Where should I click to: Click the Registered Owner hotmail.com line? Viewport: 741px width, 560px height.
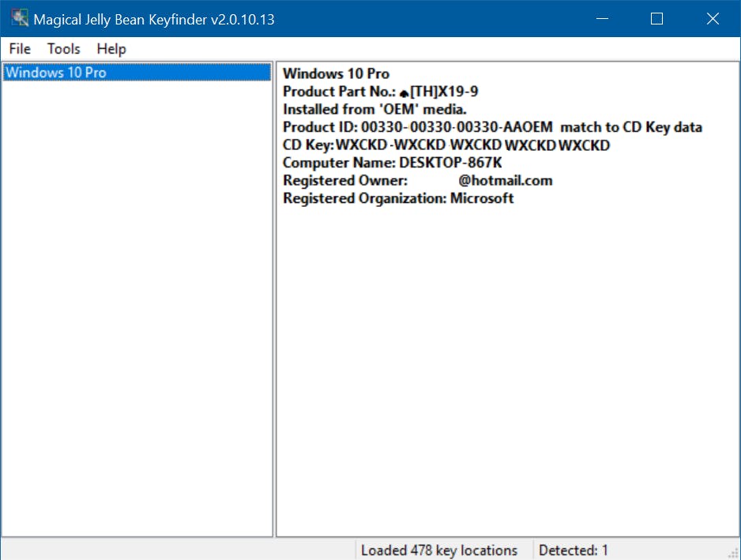click(x=418, y=181)
